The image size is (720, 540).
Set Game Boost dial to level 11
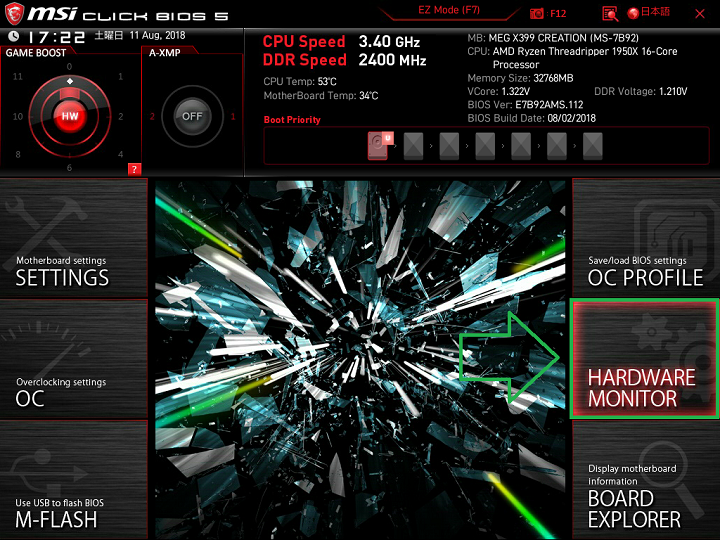(17, 76)
